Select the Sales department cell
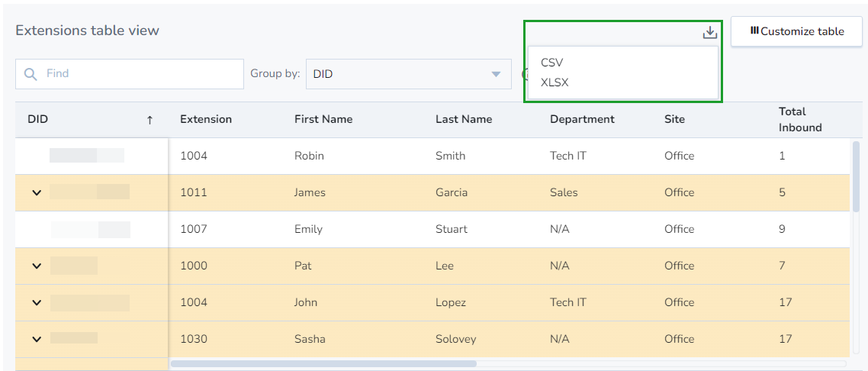The height and width of the screenshot is (371, 868). point(564,192)
